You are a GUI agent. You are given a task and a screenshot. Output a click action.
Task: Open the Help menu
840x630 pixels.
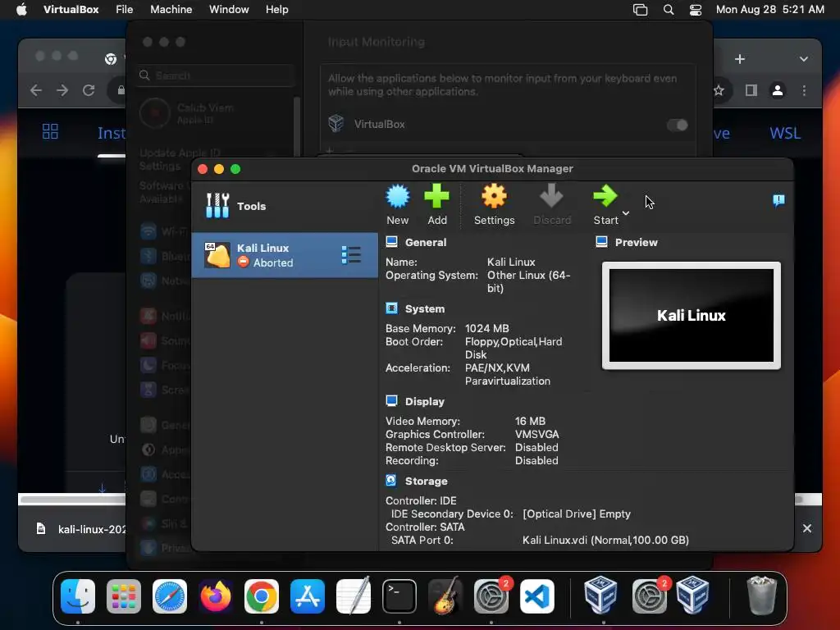[x=276, y=10]
